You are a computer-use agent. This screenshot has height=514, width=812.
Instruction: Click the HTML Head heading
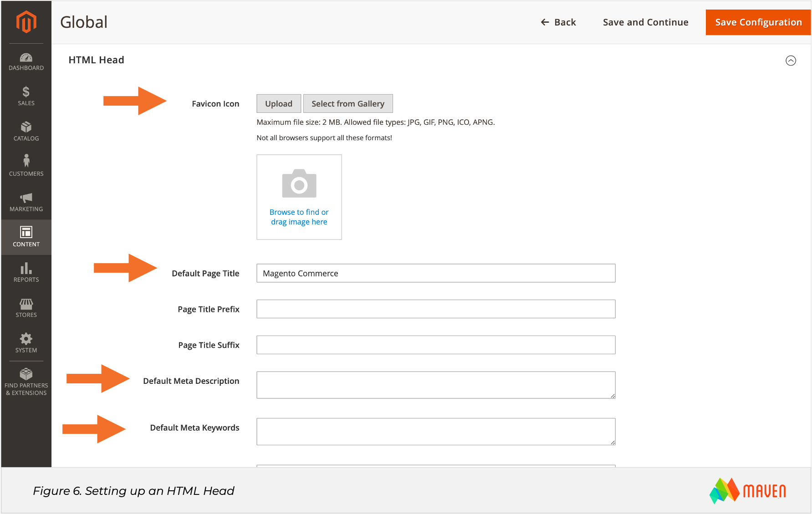96,60
